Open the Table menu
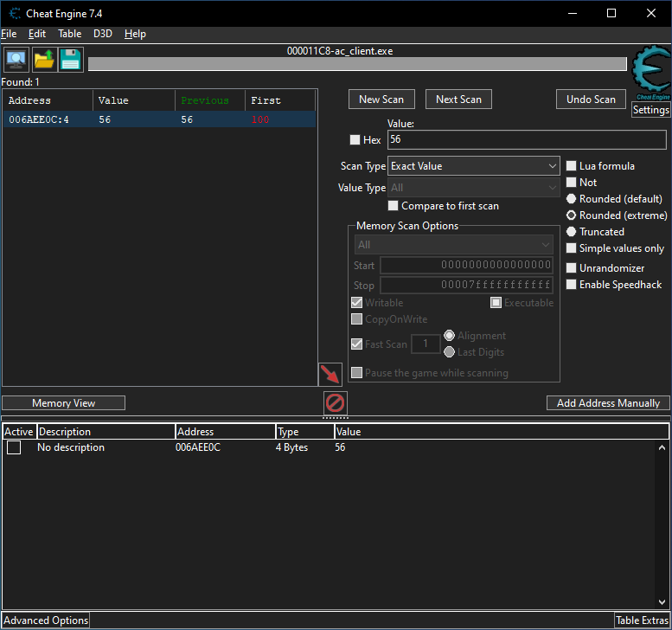 [x=69, y=34]
